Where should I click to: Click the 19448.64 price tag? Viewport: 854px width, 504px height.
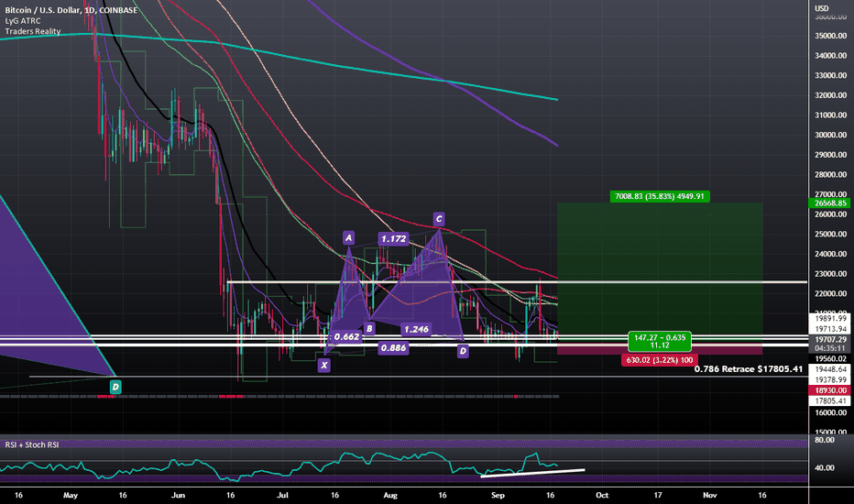831,369
